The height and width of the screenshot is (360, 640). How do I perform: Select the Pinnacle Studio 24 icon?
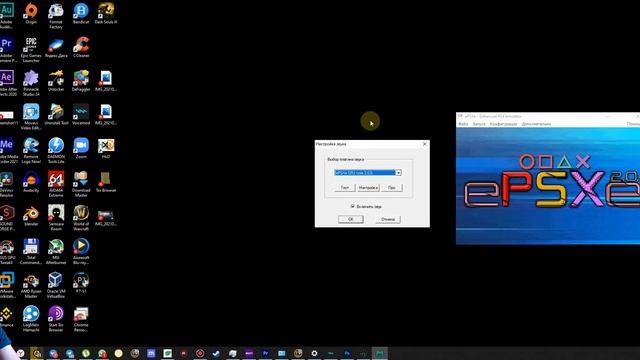(x=31, y=83)
